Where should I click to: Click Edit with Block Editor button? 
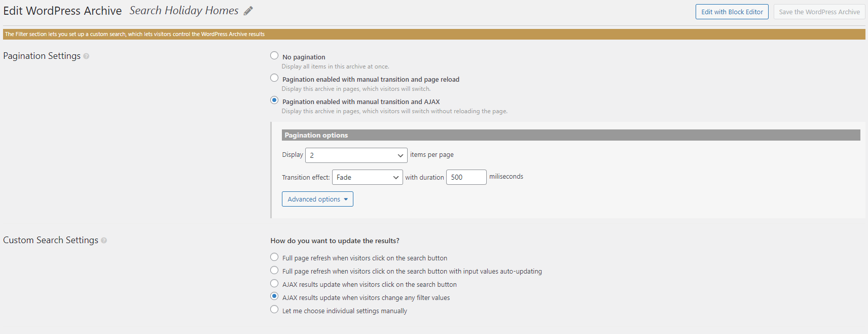(x=732, y=12)
